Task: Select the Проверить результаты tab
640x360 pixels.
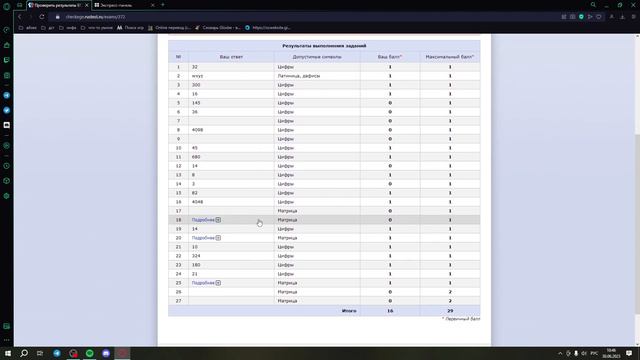Action: click(x=57, y=5)
